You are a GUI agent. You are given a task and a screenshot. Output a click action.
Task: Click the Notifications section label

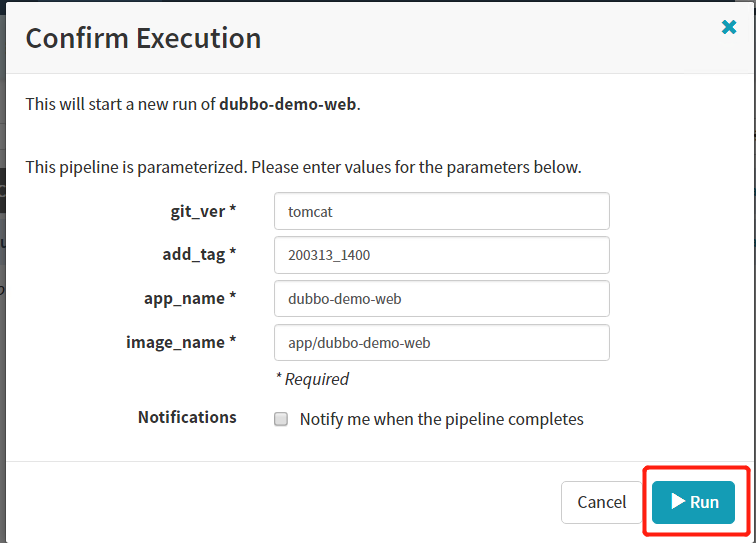click(x=187, y=417)
